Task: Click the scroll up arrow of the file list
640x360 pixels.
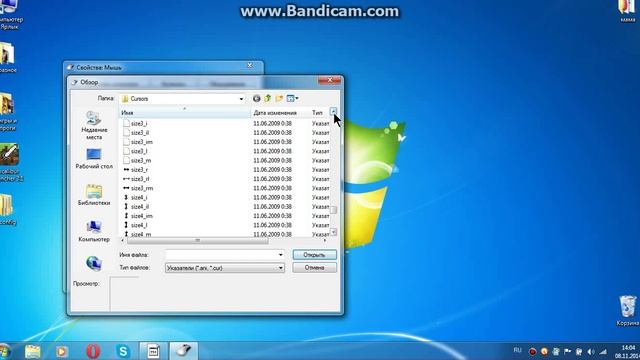Action: [x=333, y=111]
